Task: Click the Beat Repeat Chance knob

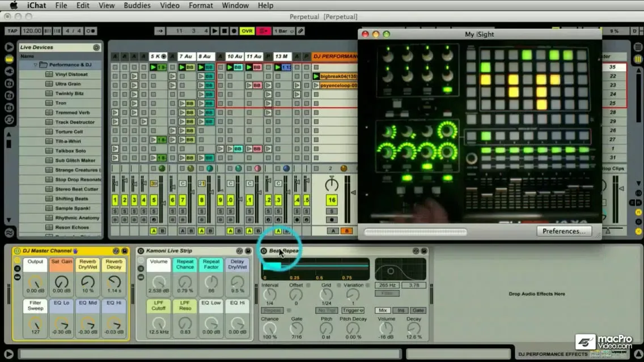Action: point(269,329)
